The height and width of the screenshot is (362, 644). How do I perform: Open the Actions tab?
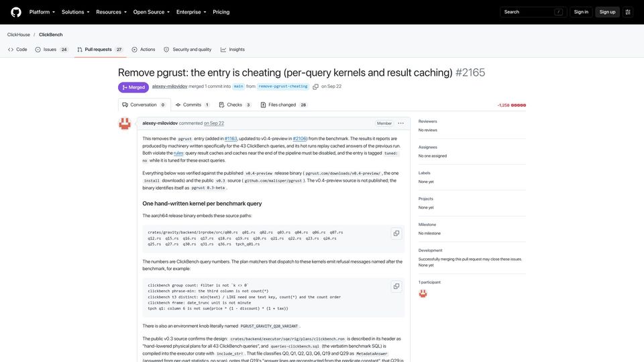(144, 49)
